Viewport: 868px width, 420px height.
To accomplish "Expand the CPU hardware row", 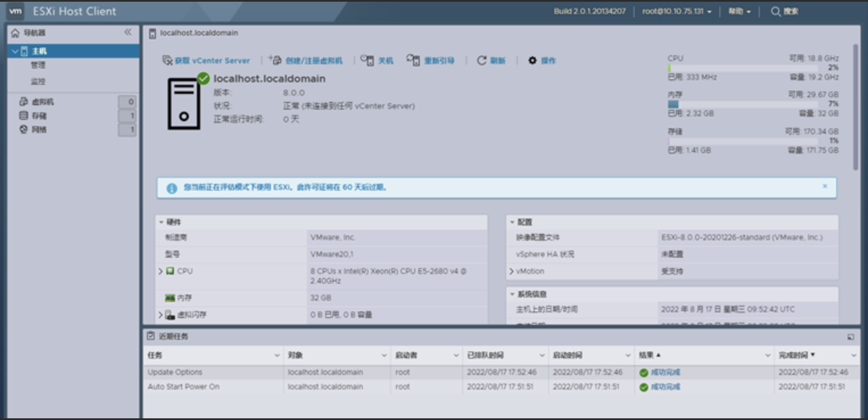I will click(160, 271).
